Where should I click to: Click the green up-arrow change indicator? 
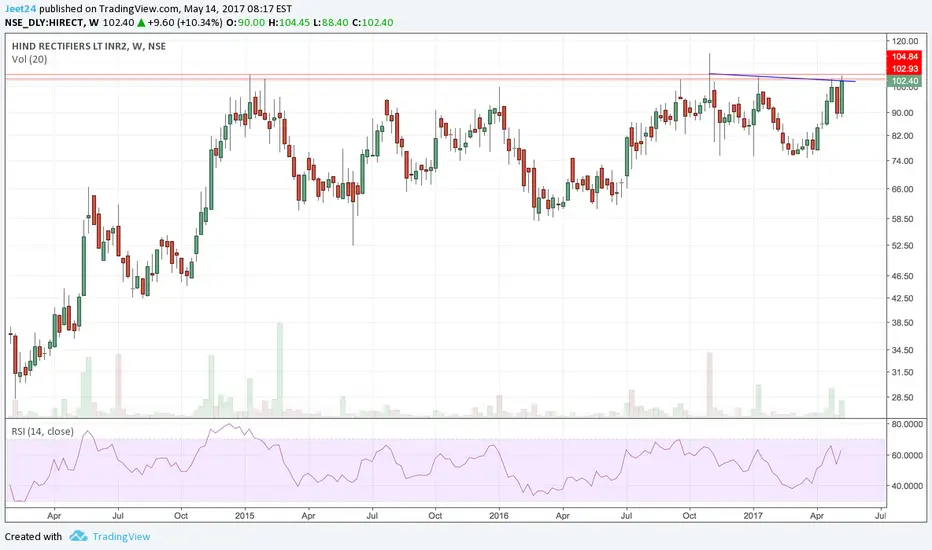click(141, 23)
